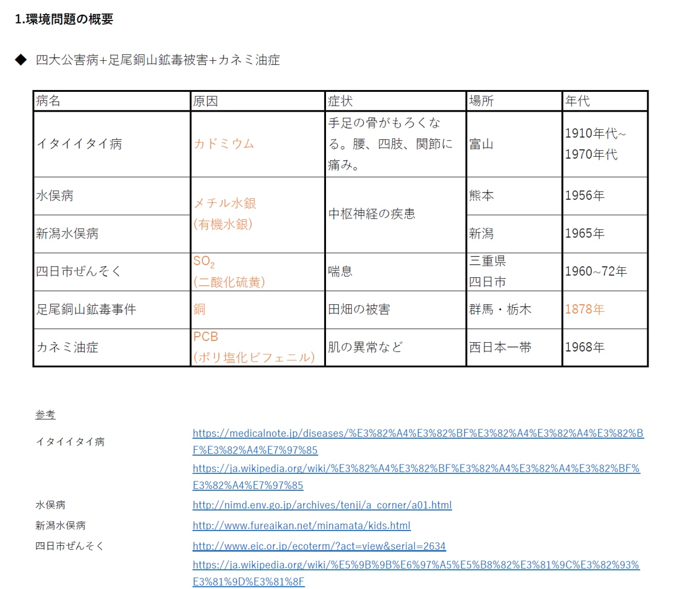The height and width of the screenshot is (589, 700).
Task: Click the PCB (ポリ塩化ビフェニル) cell
Action: coord(258,347)
